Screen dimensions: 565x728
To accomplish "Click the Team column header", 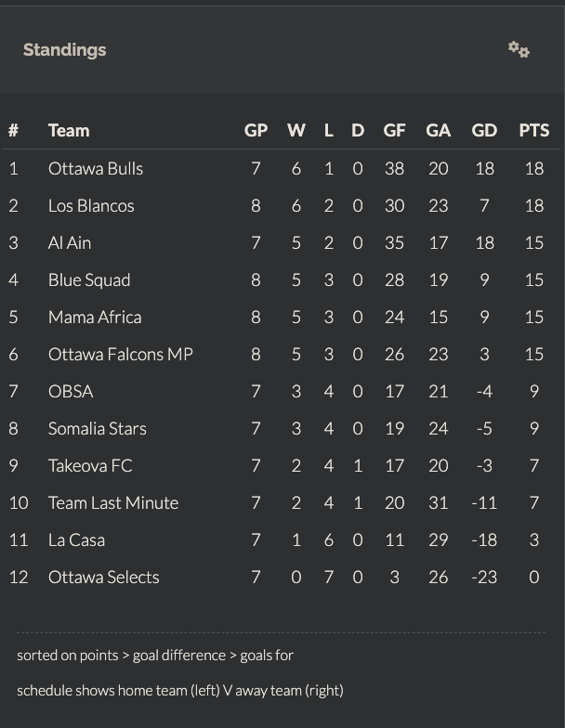I will coord(69,130).
